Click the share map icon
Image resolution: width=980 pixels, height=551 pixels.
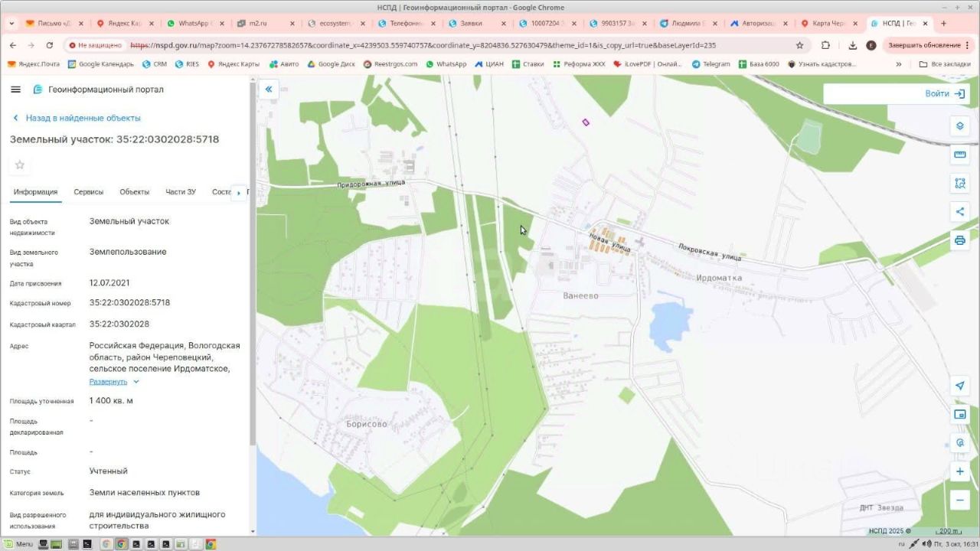coord(959,212)
